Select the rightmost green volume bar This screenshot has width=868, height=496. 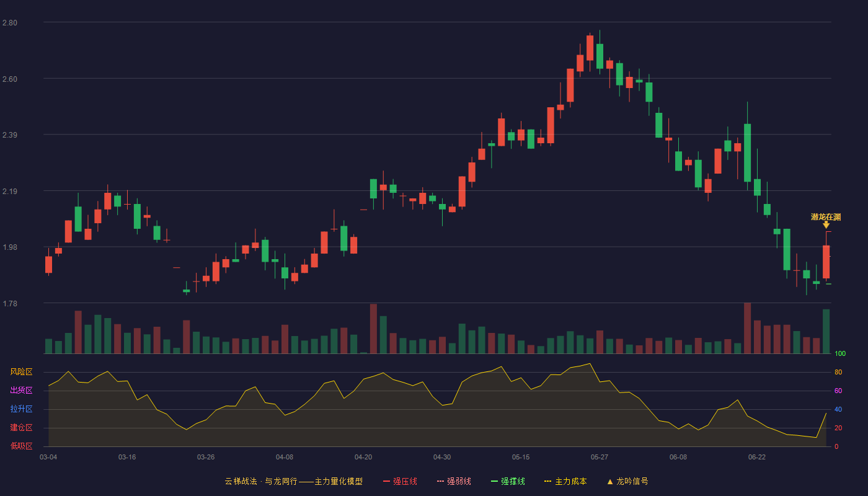tap(826, 331)
